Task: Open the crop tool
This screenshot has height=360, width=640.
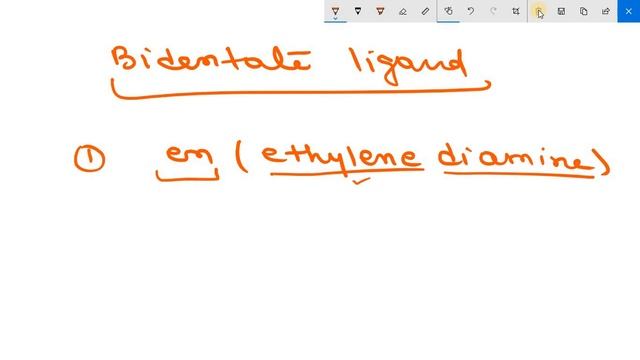Action: 516,11
